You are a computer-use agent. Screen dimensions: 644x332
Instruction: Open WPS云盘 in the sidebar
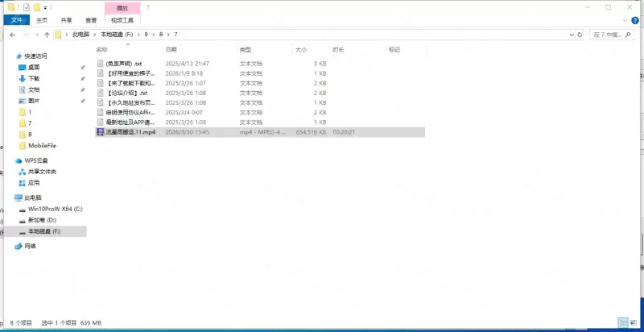click(x=36, y=160)
